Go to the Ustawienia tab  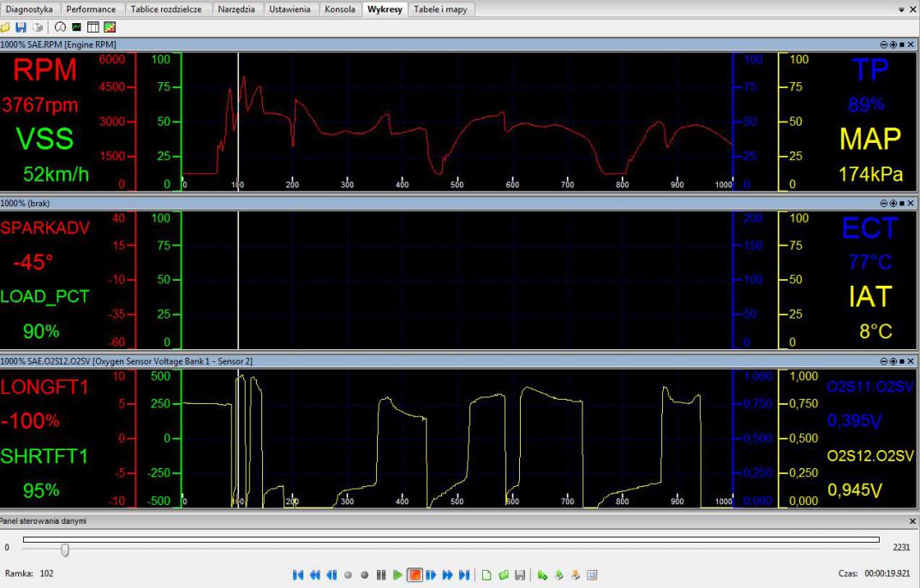click(x=290, y=9)
